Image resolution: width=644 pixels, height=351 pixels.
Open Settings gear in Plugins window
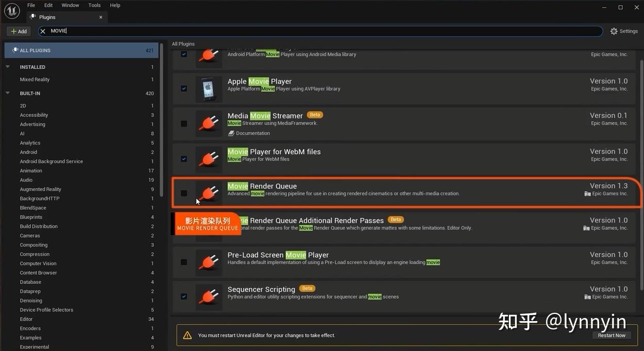(614, 31)
